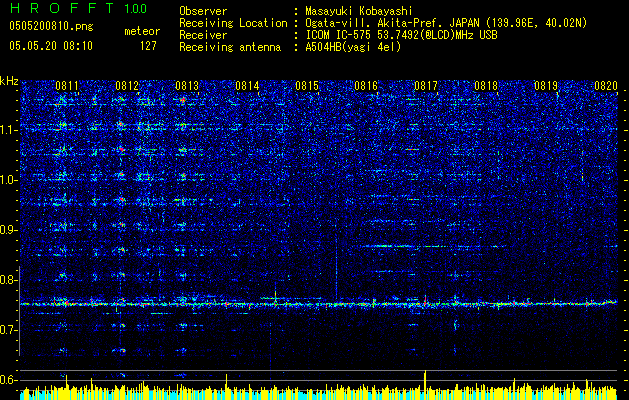Select antenna text A504HB(yagi 4el)
Viewport: 629px width, 400px height.
[x=353, y=47]
